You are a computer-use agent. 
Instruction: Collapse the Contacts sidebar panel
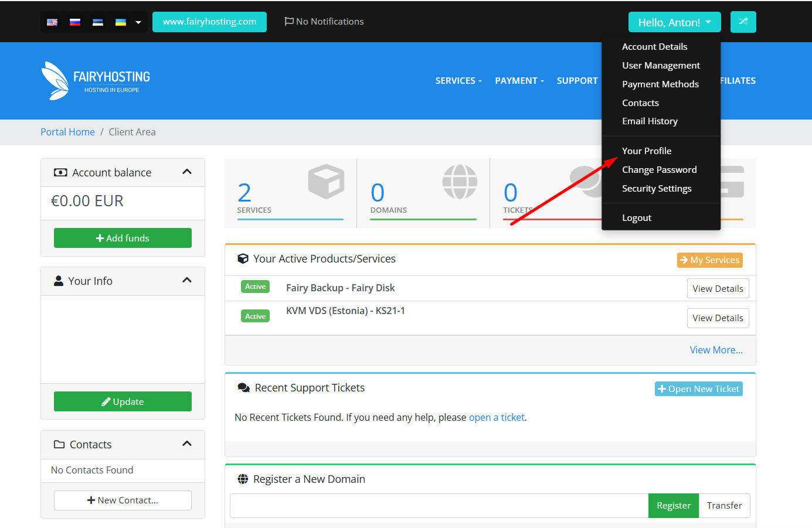(x=187, y=444)
